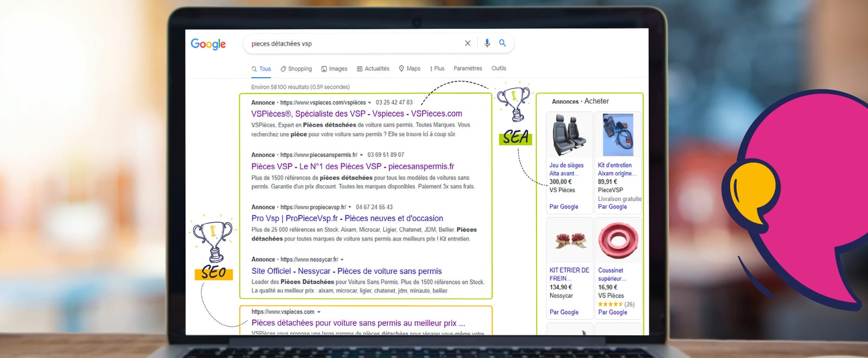
Task: Open the Shopping tab with tag icon
Action: click(x=296, y=69)
